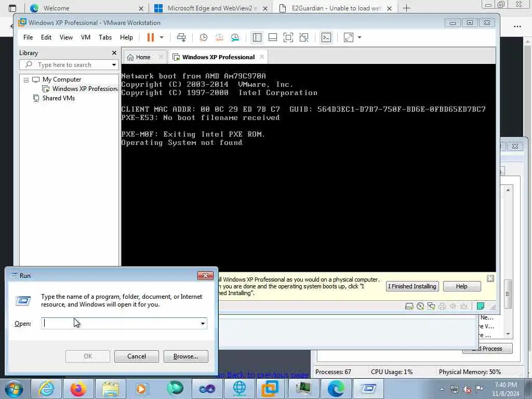
Task: Select the Windows XP Professional tab
Action: pos(218,57)
